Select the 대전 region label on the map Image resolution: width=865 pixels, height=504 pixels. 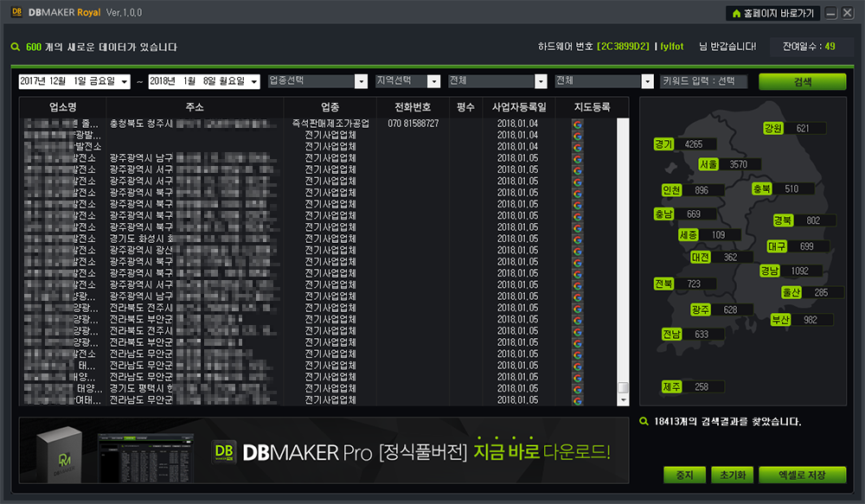[701, 258]
